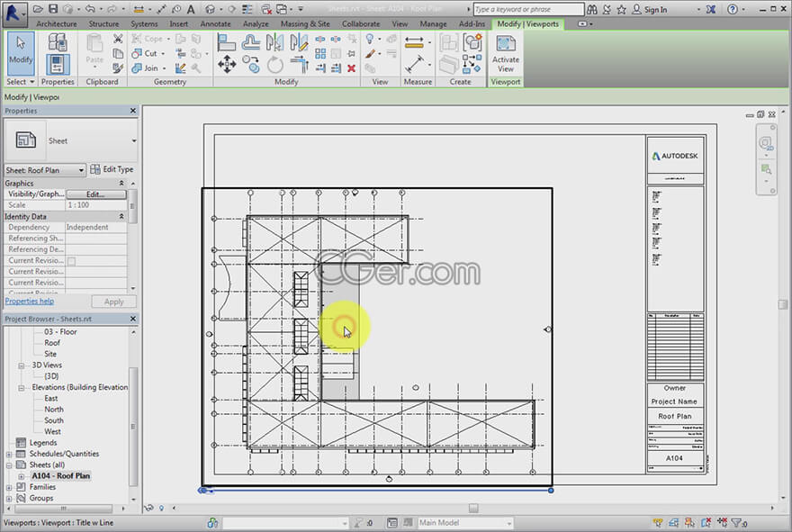The height and width of the screenshot is (532, 792).
Task: Collapse the Identity Data section chevron
Action: click(x=121, y=216)
